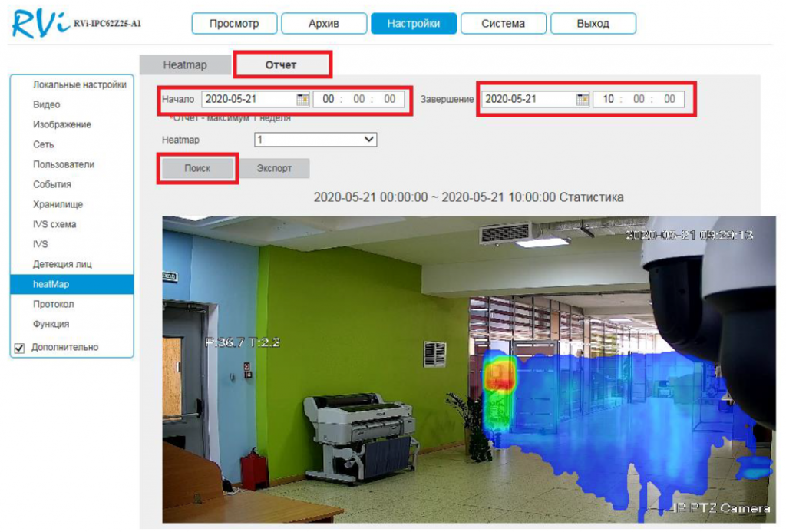Image resolution: width=786 pixels, height=532 pixels.
Task: Open the Система menu
Action: point(503,24)
